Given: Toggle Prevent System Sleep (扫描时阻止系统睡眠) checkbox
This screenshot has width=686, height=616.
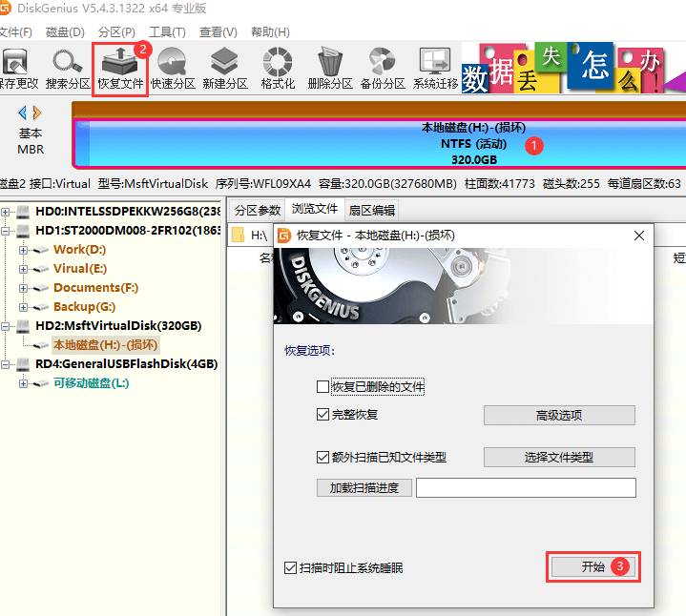Looking at the screenshot, I should [x=290, y=568].
